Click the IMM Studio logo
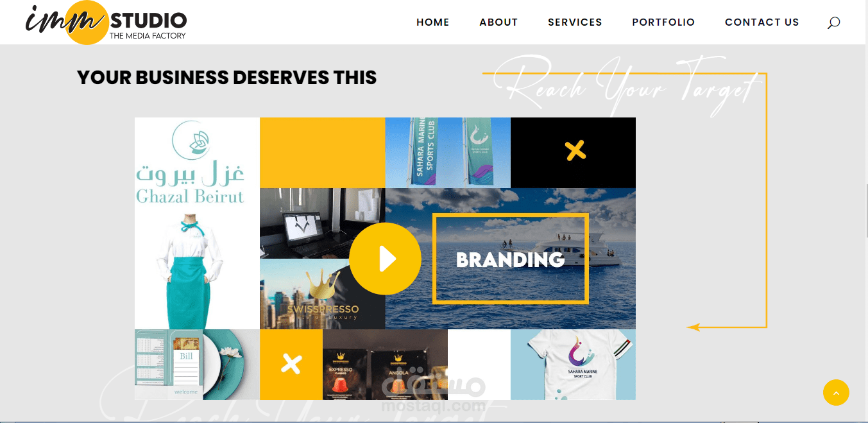868x423 pixels. pos(106,22)
